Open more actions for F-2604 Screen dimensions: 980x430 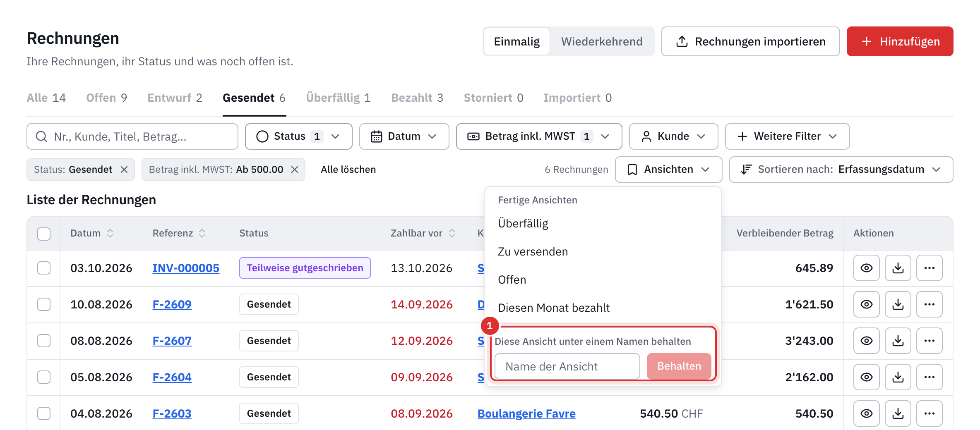[929, 377]
